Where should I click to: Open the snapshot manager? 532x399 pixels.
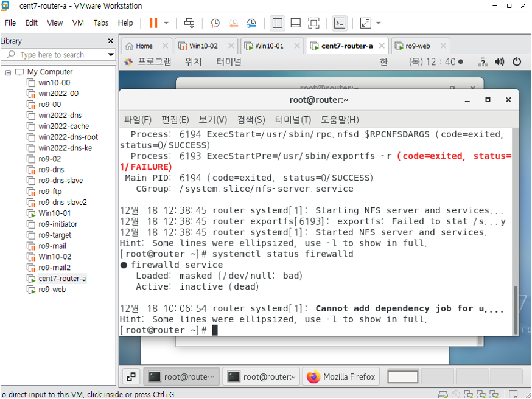click(251, 23)
